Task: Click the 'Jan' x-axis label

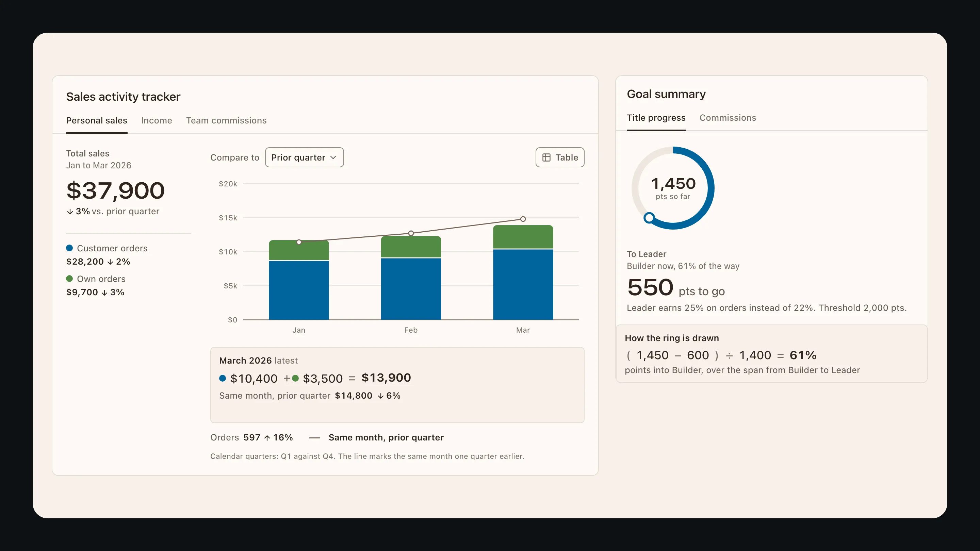Action: point(299,330)
